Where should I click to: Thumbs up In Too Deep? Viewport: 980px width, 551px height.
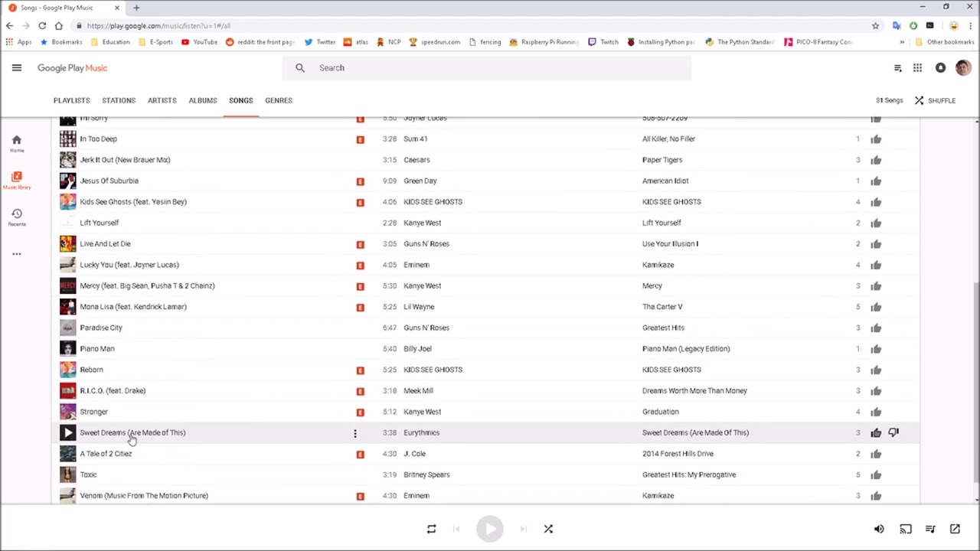pyautogui.click(x=876, y=139)
